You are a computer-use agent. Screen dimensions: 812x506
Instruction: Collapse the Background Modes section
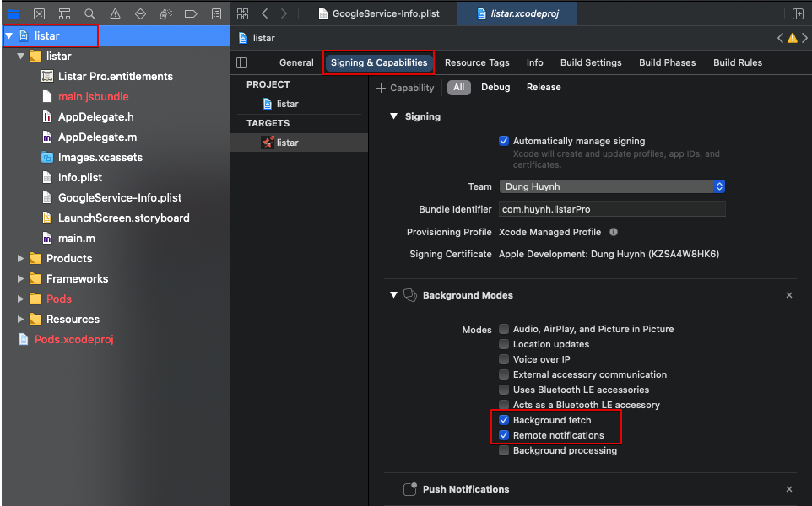(393, 295)
